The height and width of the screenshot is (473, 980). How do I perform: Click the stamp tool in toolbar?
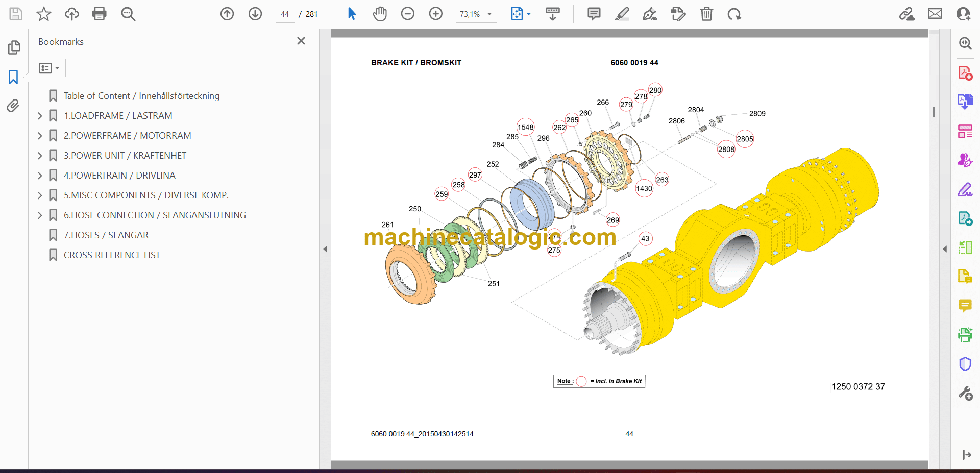[678, 14]
